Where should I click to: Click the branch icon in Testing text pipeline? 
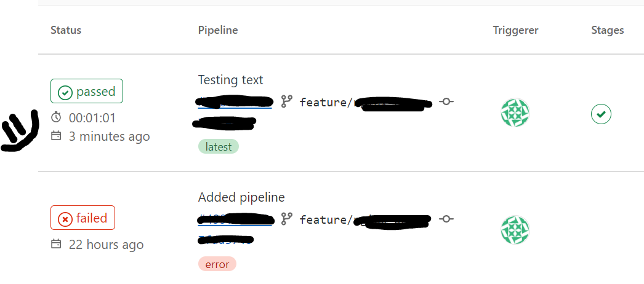[287, 101]
